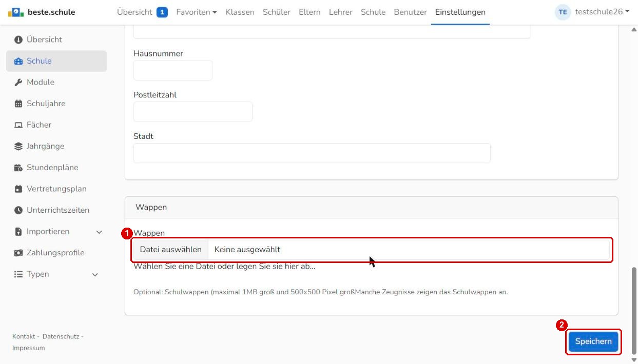Focus the Postleitzahl input field
Viewport: 638px width, 364px height.
(x=193, y=112)
